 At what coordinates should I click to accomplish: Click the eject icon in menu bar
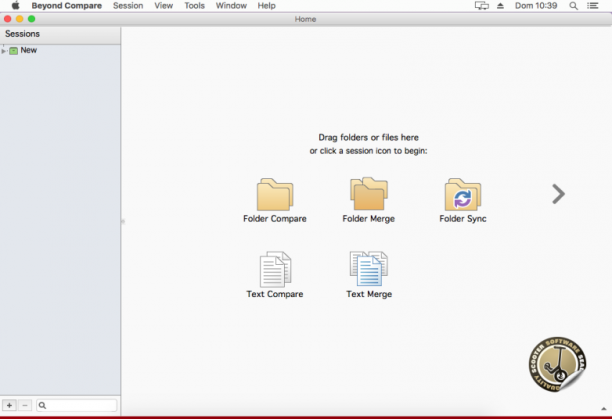500,6
